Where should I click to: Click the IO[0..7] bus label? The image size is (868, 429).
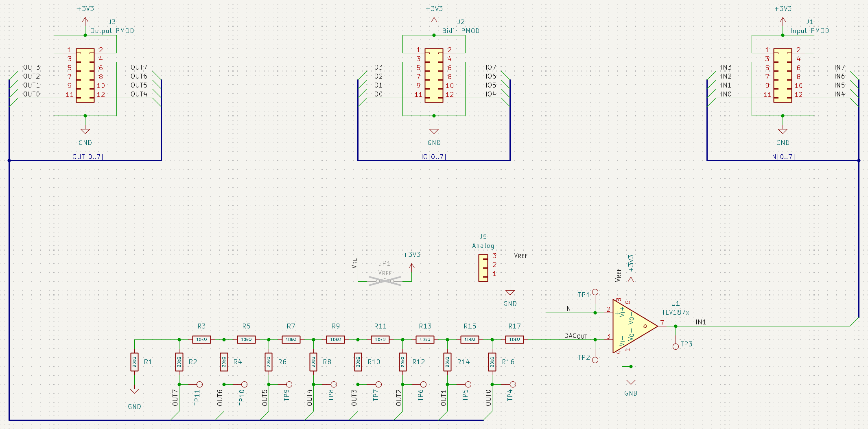434,157
